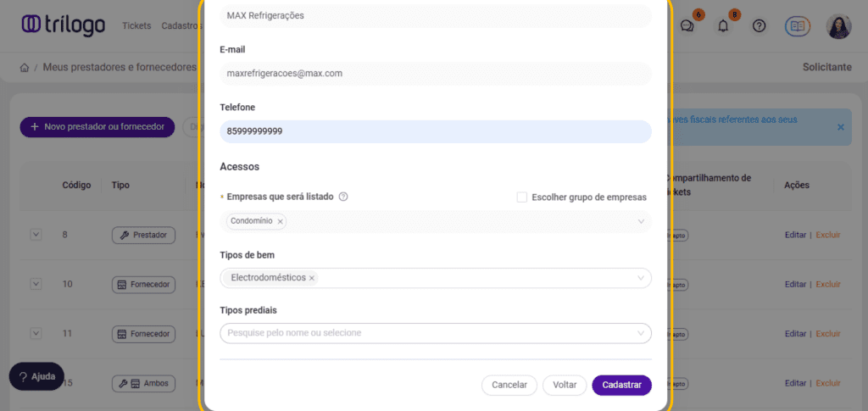
Task: Open the chat messages icon
Action: point(687,25)
